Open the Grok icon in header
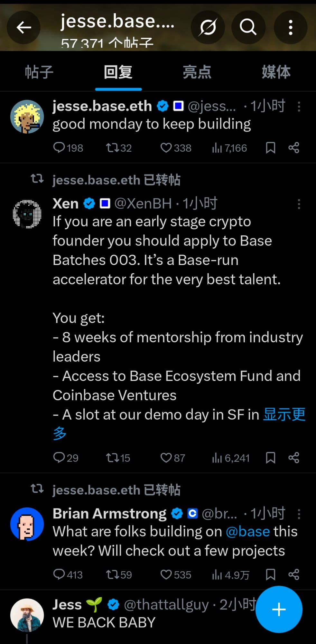 [x=208, y=27]
